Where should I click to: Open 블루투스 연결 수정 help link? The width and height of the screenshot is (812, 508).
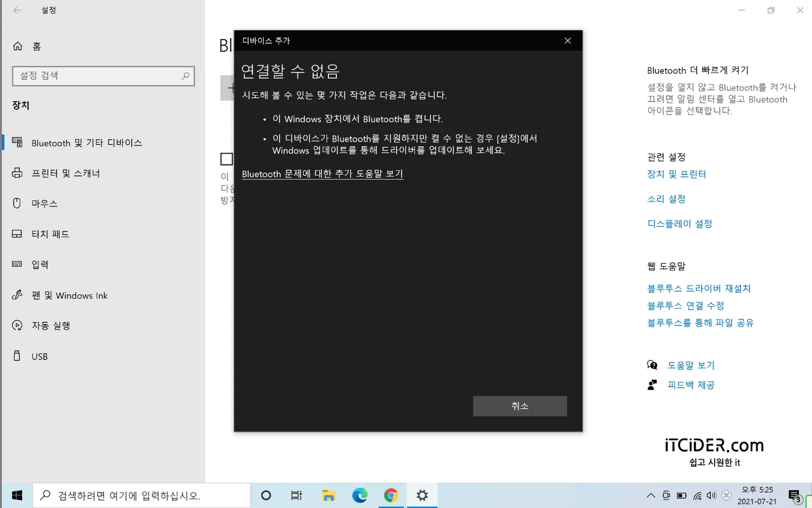[x=686, y=306]
